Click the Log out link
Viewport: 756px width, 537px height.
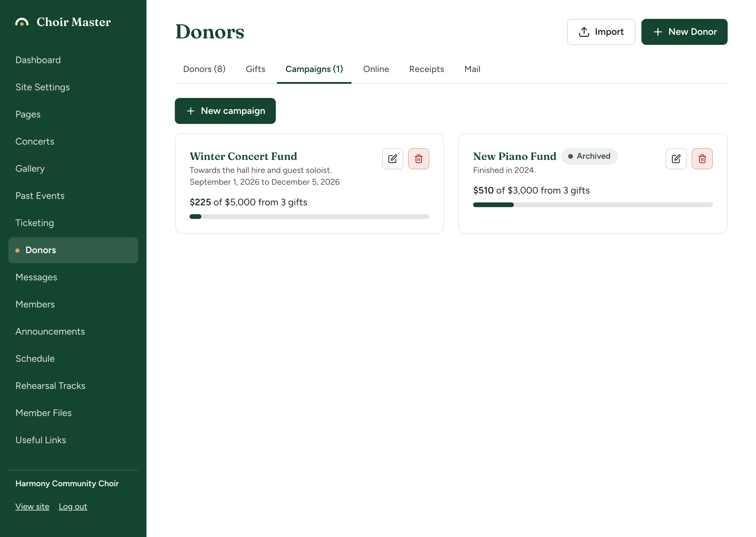73,506
